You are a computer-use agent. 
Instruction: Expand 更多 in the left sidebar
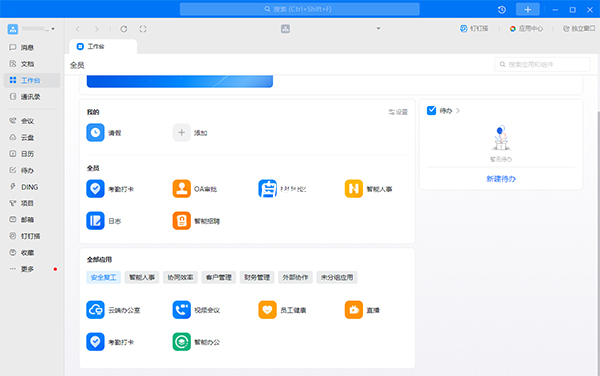[27, 269]
